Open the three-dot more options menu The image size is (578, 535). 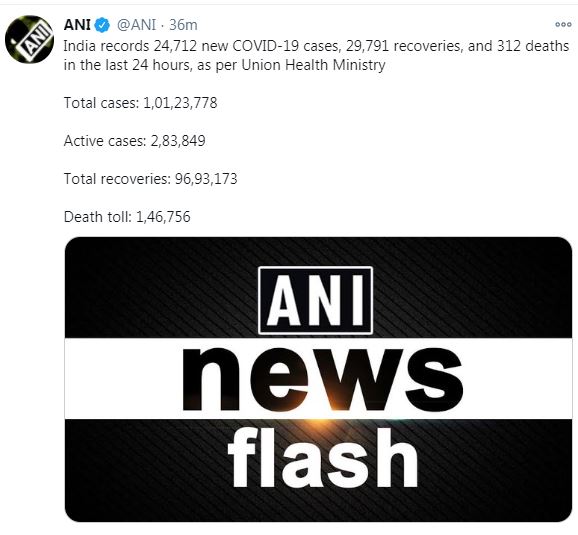[563, 25]
